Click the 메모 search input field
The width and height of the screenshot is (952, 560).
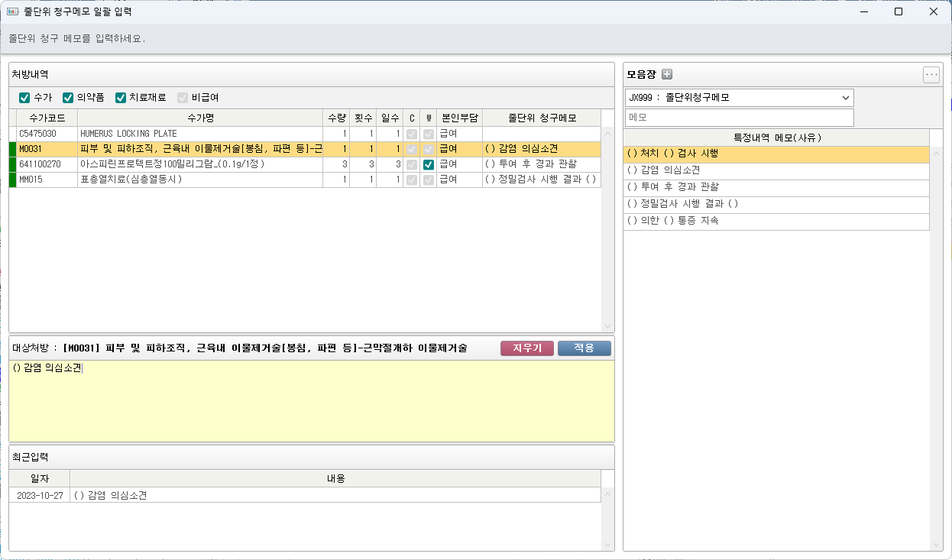coord(739,118)
